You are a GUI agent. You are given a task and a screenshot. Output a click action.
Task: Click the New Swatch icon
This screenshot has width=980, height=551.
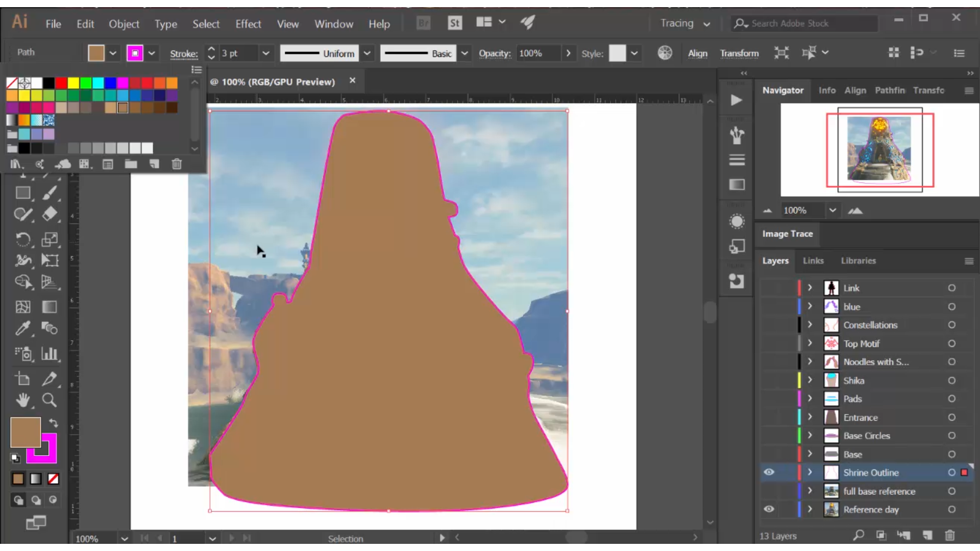pos(154,164)
